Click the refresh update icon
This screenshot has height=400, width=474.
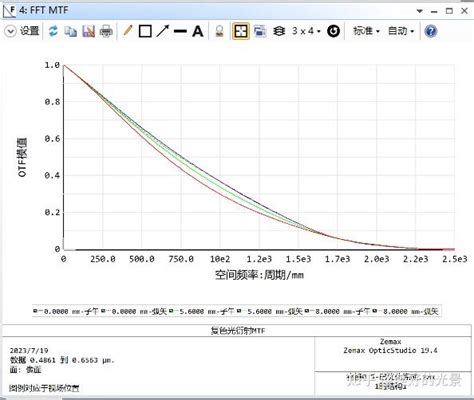coord(53,31)
